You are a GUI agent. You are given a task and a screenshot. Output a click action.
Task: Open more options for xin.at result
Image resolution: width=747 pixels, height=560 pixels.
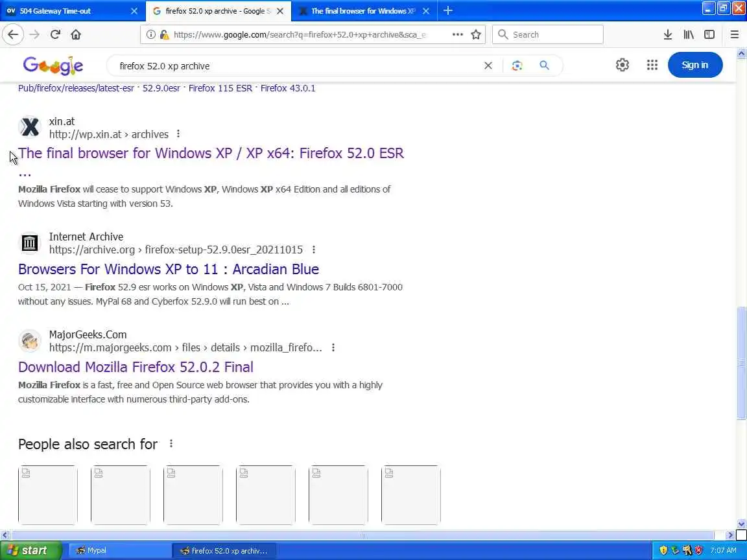(178, 134)
